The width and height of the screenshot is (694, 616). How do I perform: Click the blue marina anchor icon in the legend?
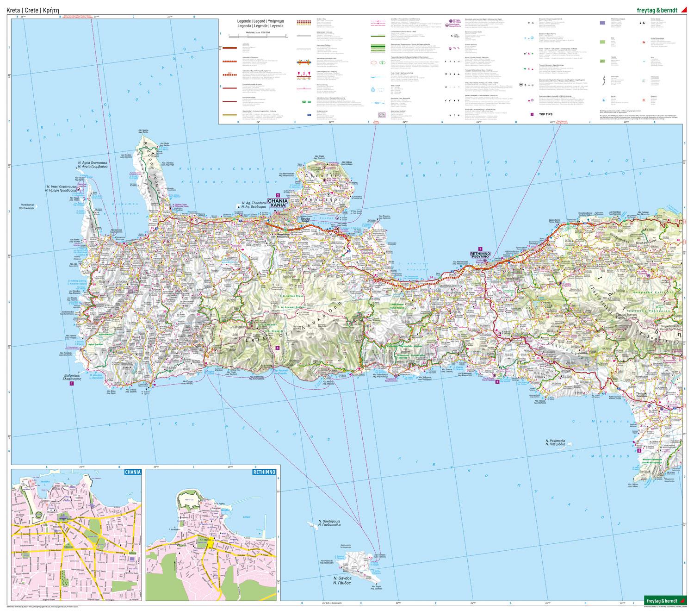point(604,100)
